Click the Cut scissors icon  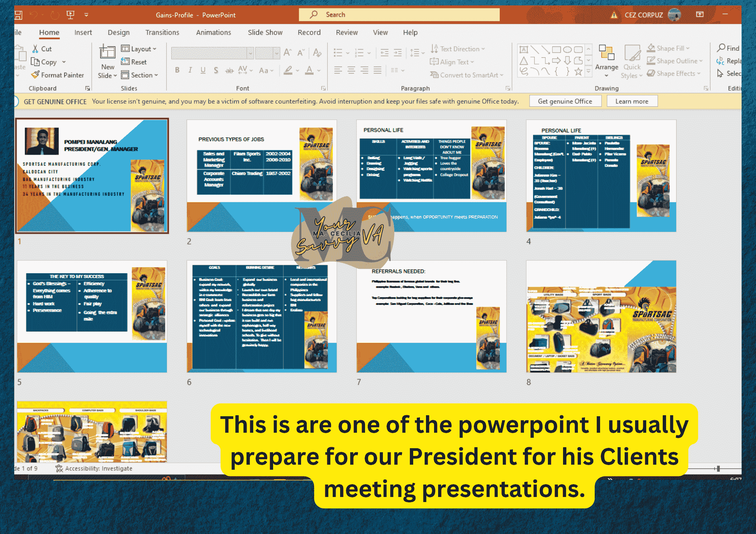(35, 49)
